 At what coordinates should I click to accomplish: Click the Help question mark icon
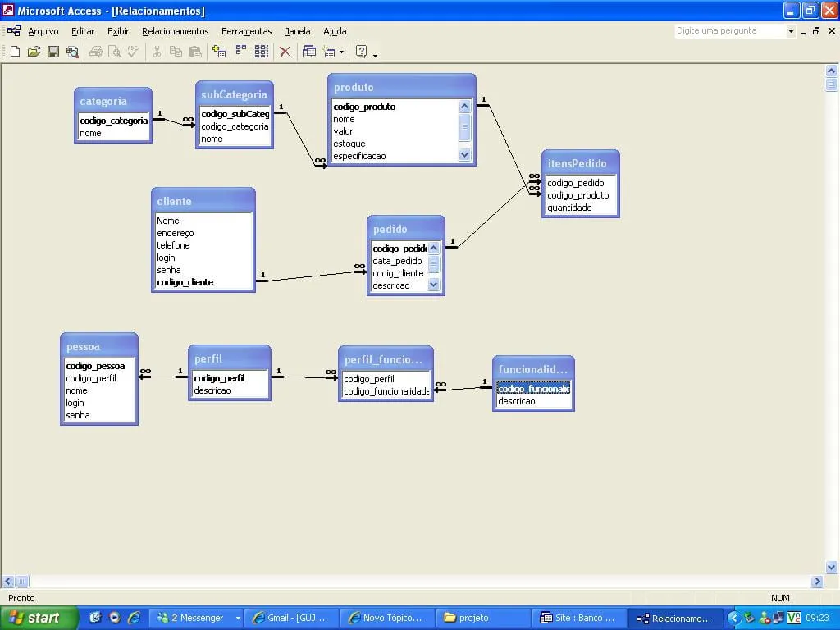pos(361,52)
